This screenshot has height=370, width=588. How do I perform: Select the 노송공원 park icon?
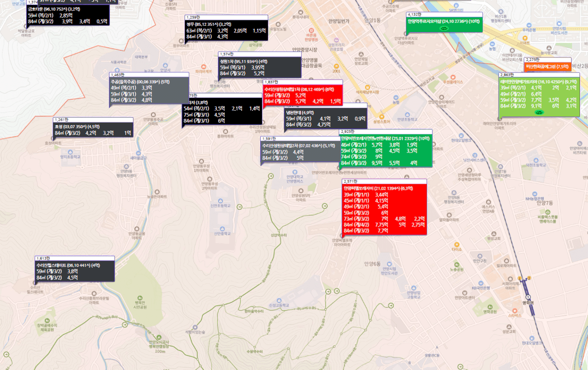click(457, 264)
